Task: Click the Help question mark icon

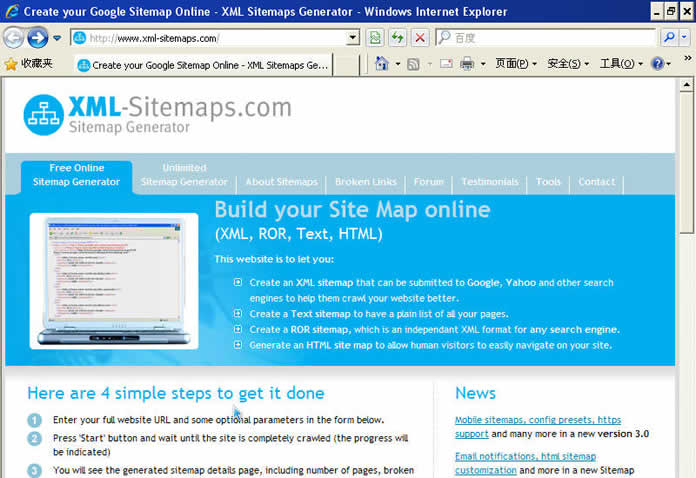Action: (x=657, y=64)
